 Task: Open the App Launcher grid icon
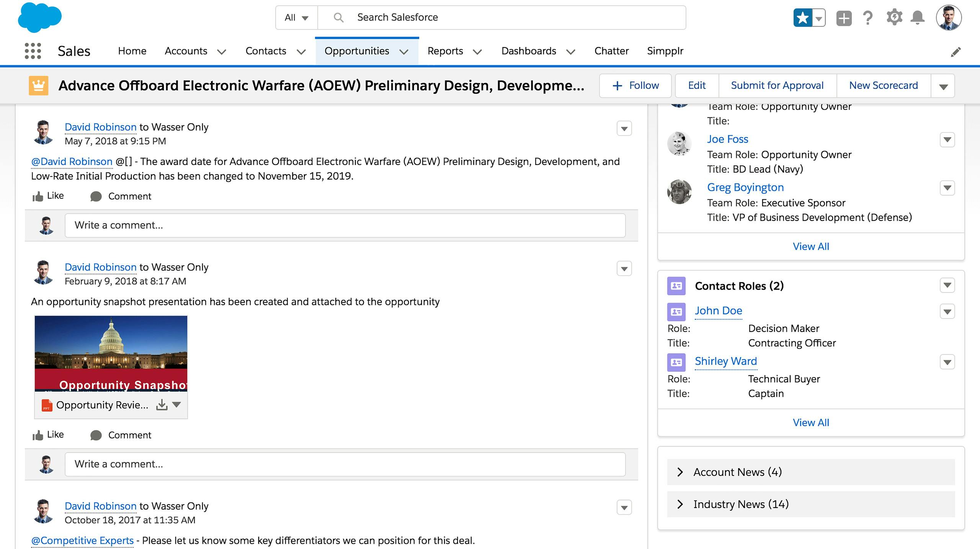click(x=33, y=51)
